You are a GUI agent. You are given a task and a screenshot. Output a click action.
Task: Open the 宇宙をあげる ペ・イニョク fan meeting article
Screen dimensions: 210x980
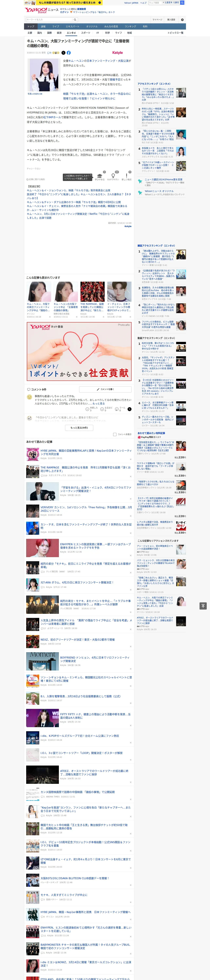pyautogui.click(x=95, y=489)
